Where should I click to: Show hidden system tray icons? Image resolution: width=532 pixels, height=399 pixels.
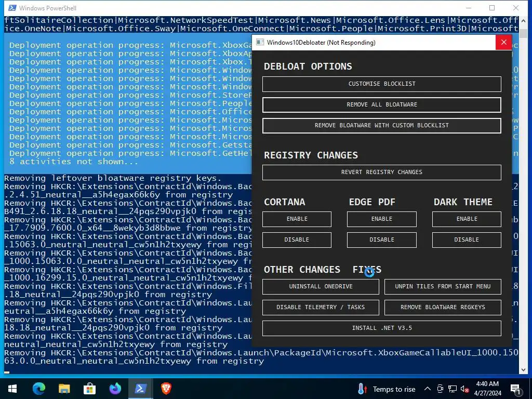click(x=428, y=389)
